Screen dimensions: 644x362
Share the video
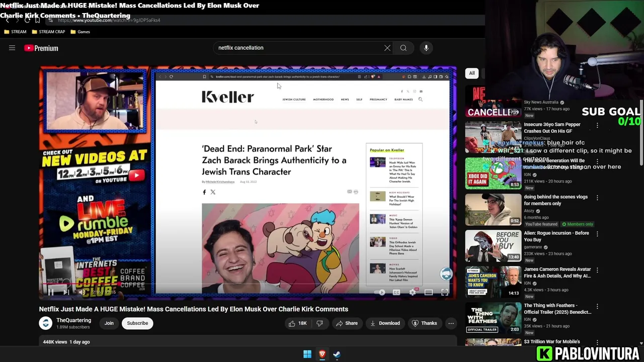(347, 323)
